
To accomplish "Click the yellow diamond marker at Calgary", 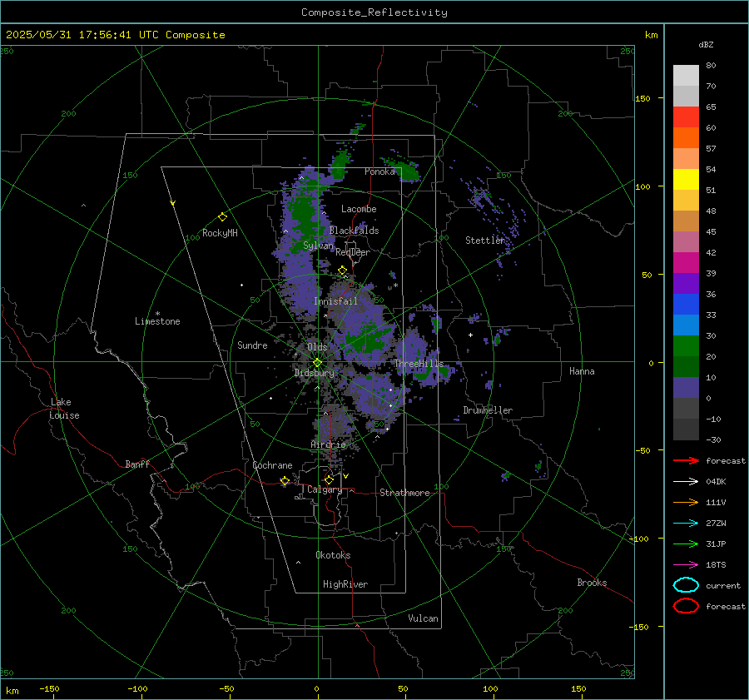I will [329, 479].
